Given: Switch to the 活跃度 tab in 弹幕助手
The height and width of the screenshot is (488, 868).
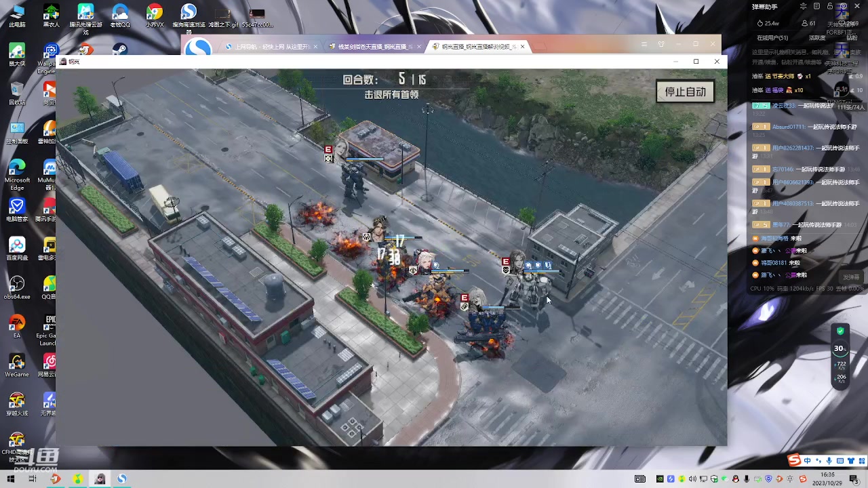Looking at the screenshot, I should point(816,38).
